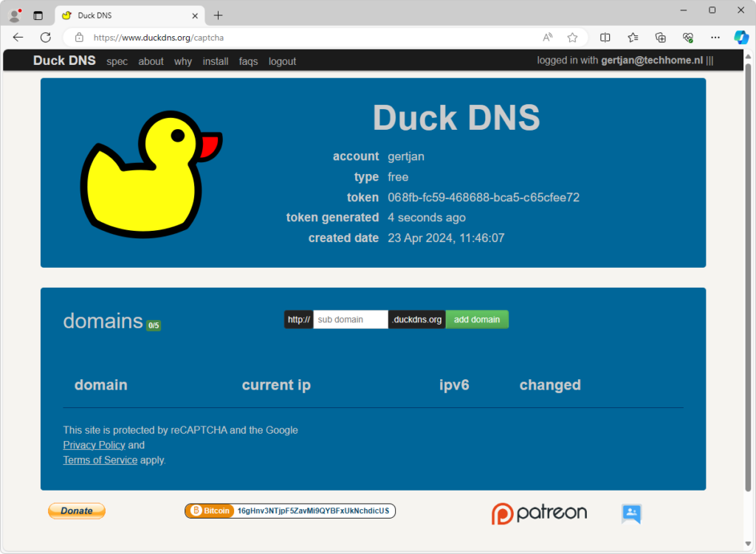Open the Copilot sidebar icon
Viewport: 756px width, 554px height.
pos(740,38)
